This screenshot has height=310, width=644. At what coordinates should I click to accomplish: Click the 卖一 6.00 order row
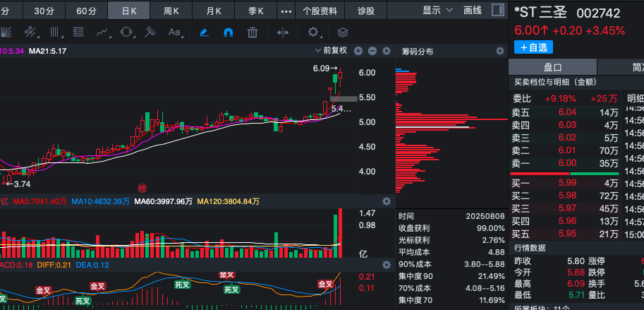(565, 163)
